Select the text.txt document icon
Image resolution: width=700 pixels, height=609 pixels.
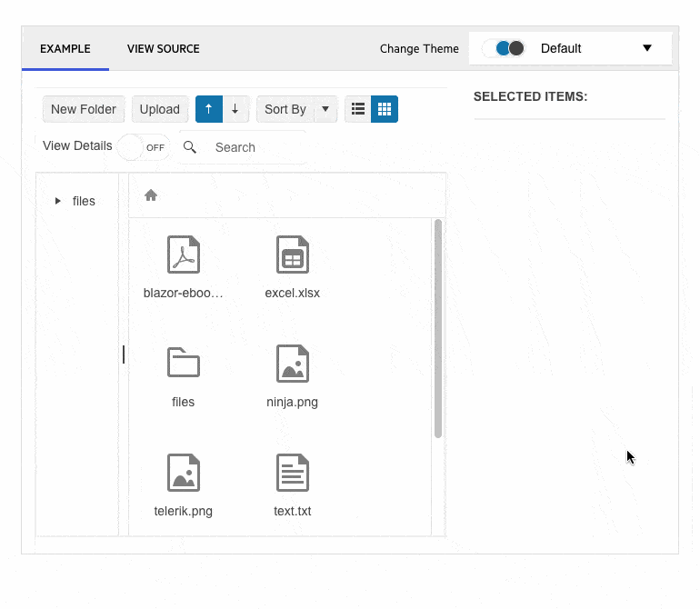click(x=293, y=473)
